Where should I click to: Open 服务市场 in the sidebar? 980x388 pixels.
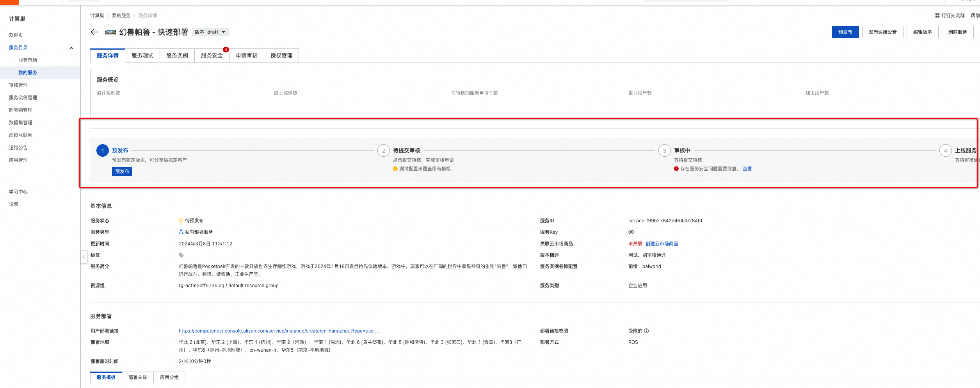tap(28, 60)
